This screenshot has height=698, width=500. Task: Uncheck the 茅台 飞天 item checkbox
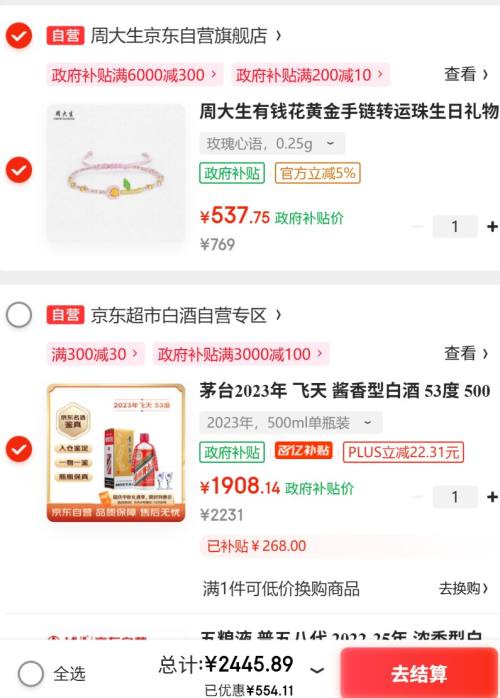click(x=19, y=449)
